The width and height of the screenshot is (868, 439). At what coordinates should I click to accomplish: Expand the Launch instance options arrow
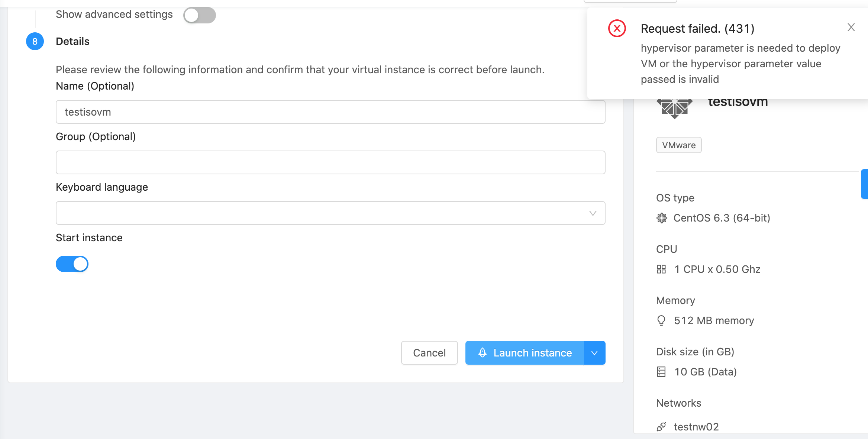[594, 353]
